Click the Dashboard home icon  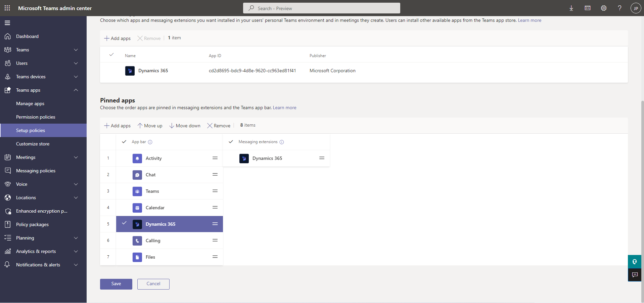[8, 36]
